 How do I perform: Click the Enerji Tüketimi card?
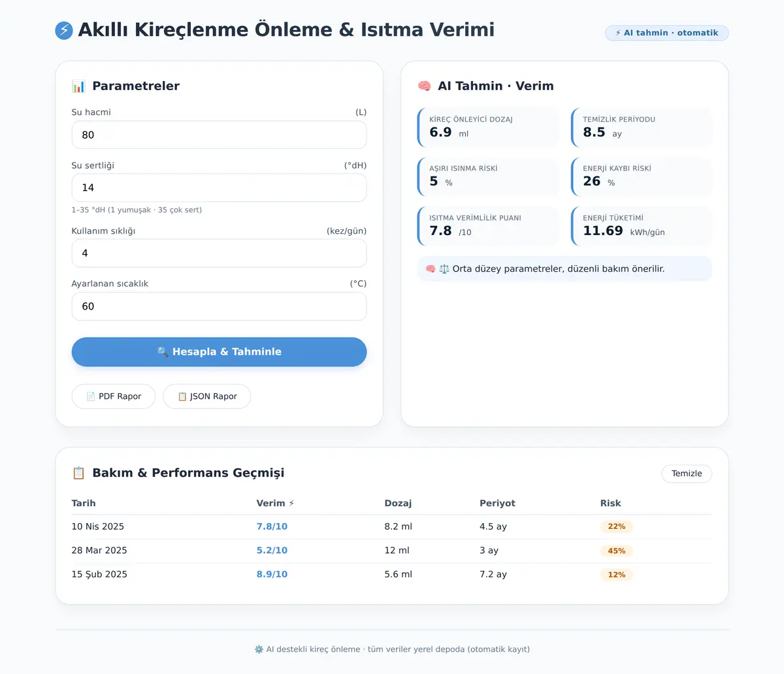click(642, 226)
